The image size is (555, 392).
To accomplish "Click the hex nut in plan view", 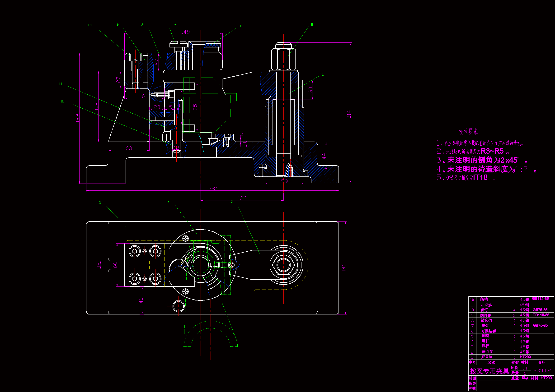I will [283, 265].
